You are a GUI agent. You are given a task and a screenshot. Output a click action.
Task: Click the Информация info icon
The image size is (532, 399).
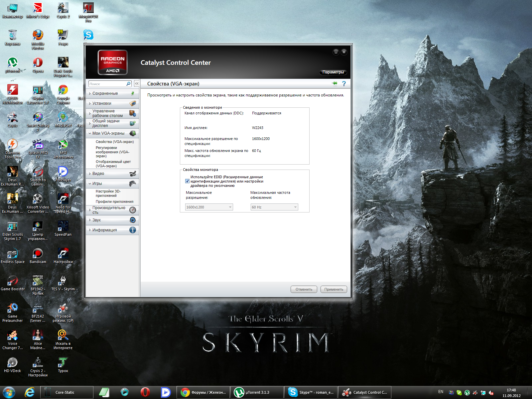coord(133,230)
